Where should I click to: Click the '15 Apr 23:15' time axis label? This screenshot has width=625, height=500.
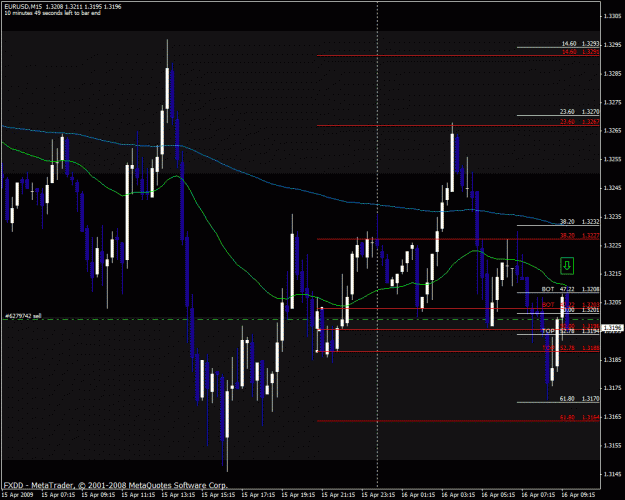[378, 495]
